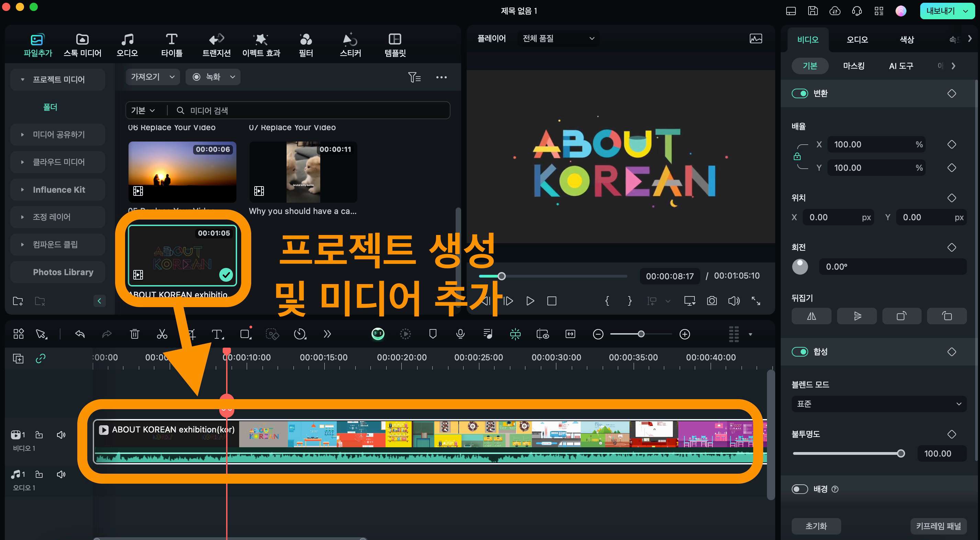
Task: Open the cloud upload icon in title bar
Action: point(835,11)
